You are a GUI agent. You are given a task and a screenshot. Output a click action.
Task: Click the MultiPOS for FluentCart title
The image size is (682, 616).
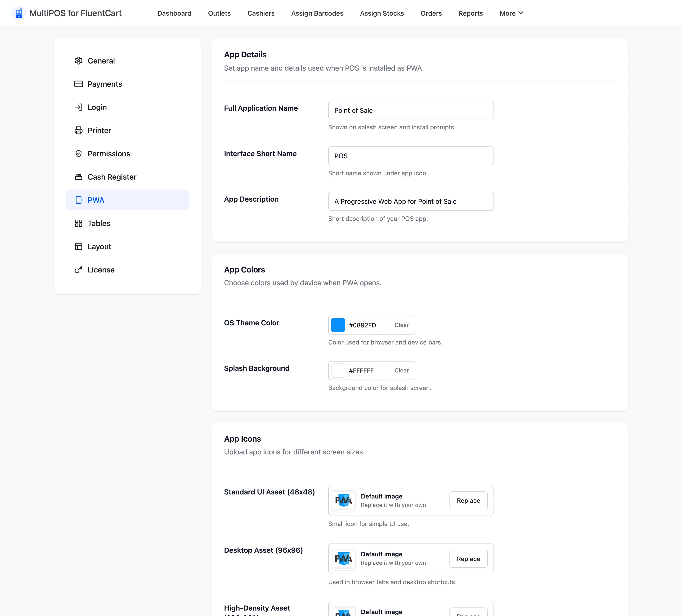(x=76, y=13)
